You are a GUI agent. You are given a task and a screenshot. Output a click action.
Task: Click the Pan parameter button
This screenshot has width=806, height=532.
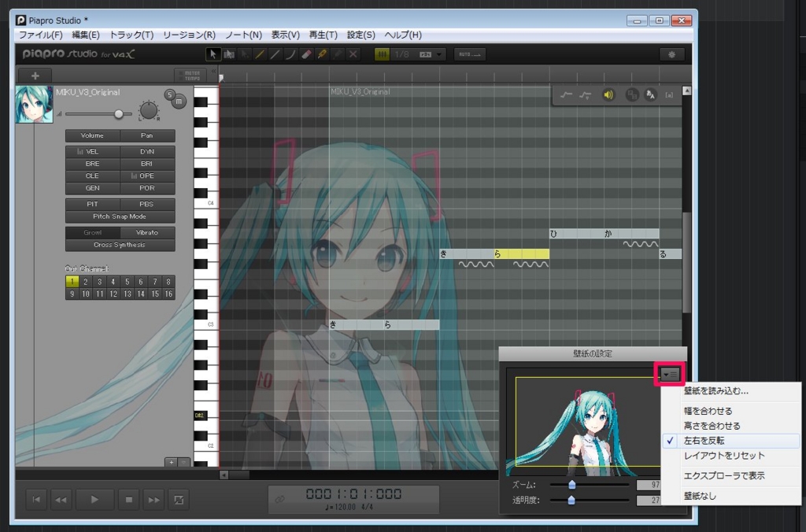[147, 135]
